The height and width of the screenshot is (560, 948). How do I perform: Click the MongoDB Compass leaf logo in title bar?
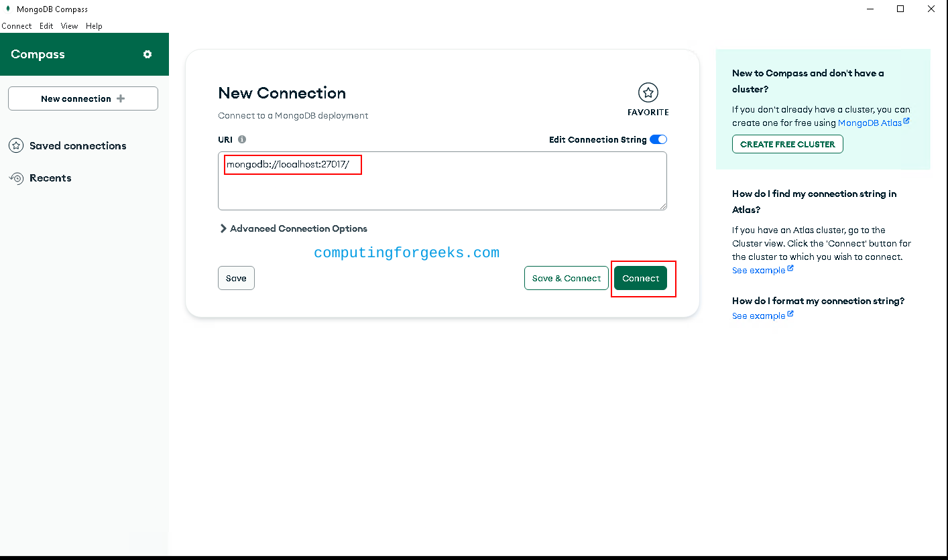(x=8, y=9)
